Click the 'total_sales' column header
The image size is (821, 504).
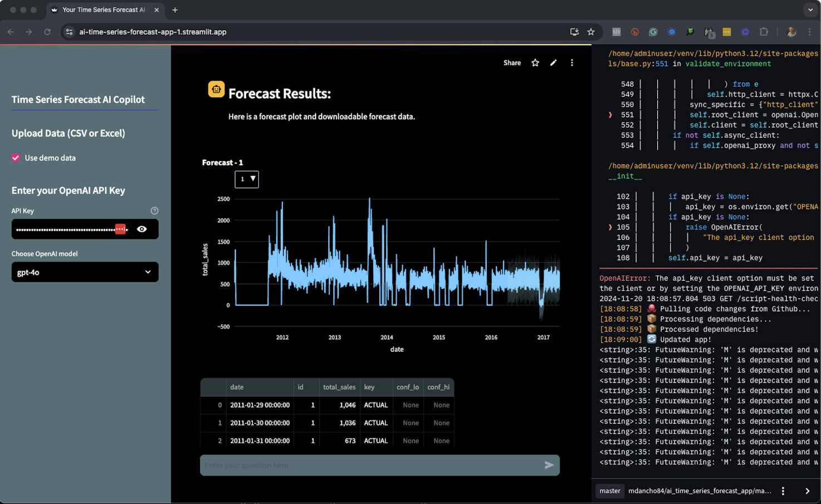339,387
